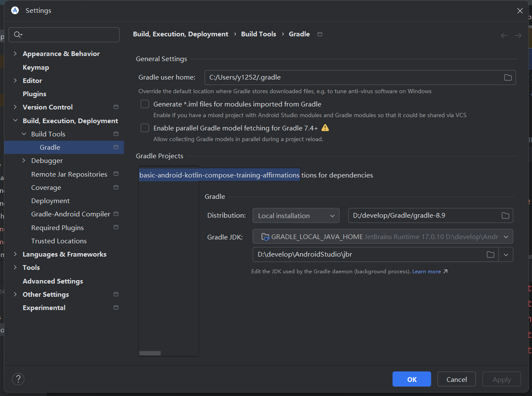Close the Settings dialog with the X
The image size is (532, 396).
(520, 11)
